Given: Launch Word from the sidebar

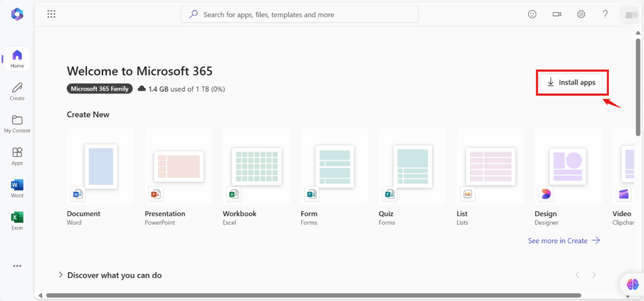Looking at the screenshot, I should 17,189.
